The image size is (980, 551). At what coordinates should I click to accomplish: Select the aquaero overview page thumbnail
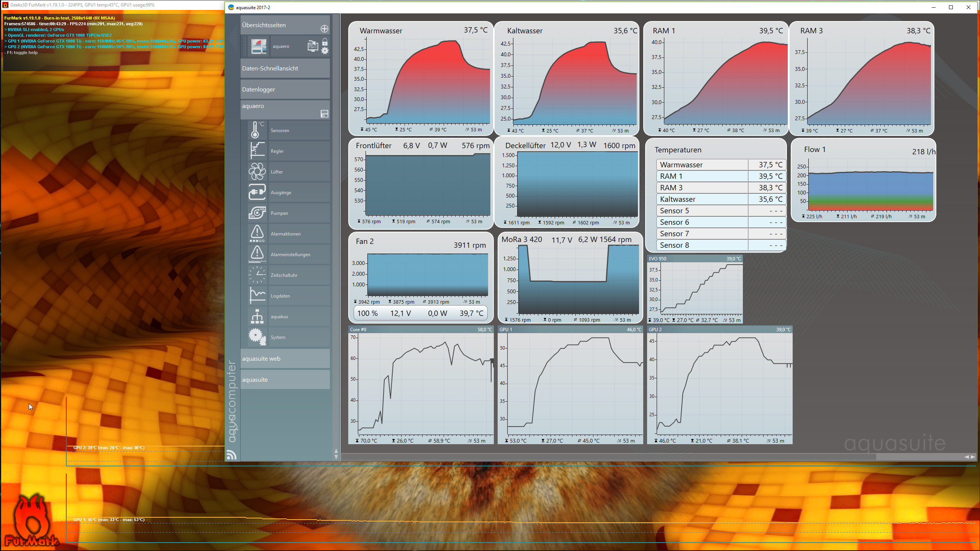point(259,46)
